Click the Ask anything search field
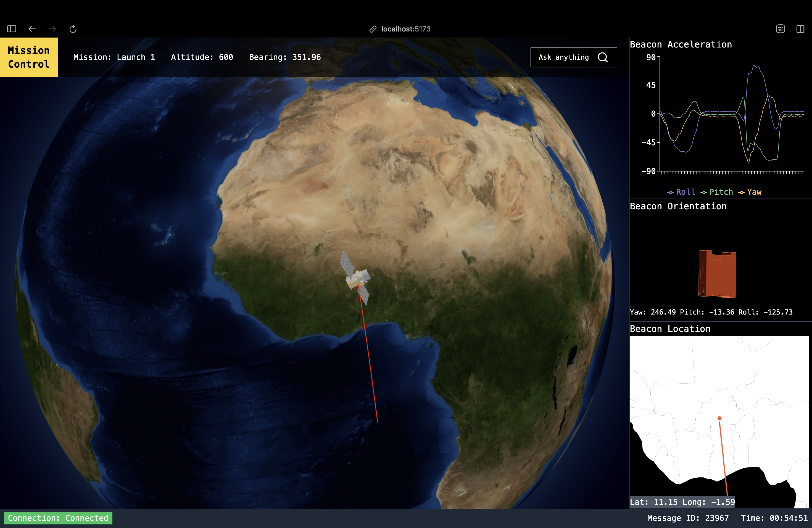The width and height of the screenshot is (812, 528). pyautogui.click(x=573, y=57)
